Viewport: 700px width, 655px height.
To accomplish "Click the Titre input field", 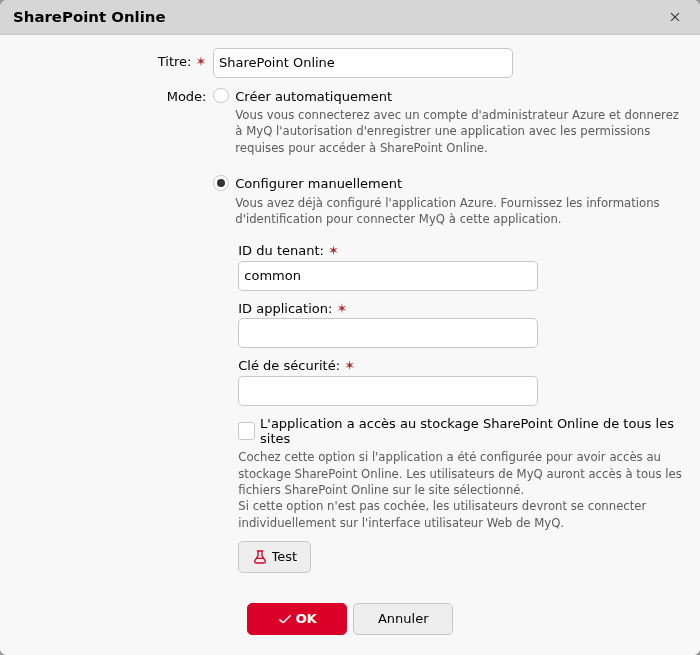I will 362,63.
